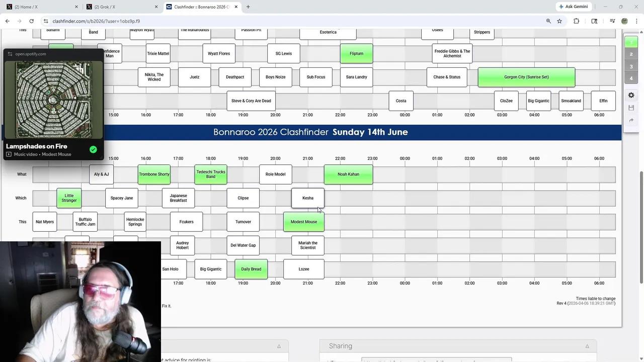Click the Lampshades on Fire song title
644x362 pixels.
point(37,146)
